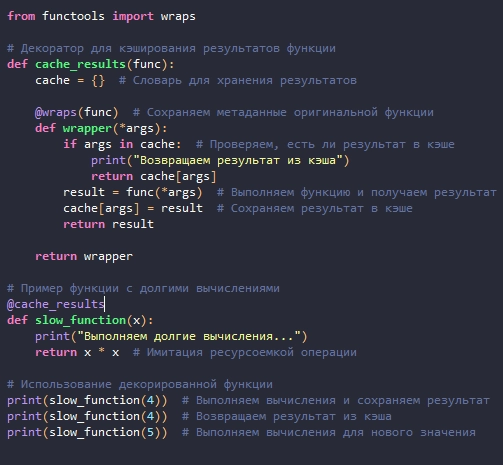The height and width of the screenshot is (465, 503).
Task: Click comment 'Словарь для хранения результатов'
Action: pyautogui.click(x=238, y=80)
